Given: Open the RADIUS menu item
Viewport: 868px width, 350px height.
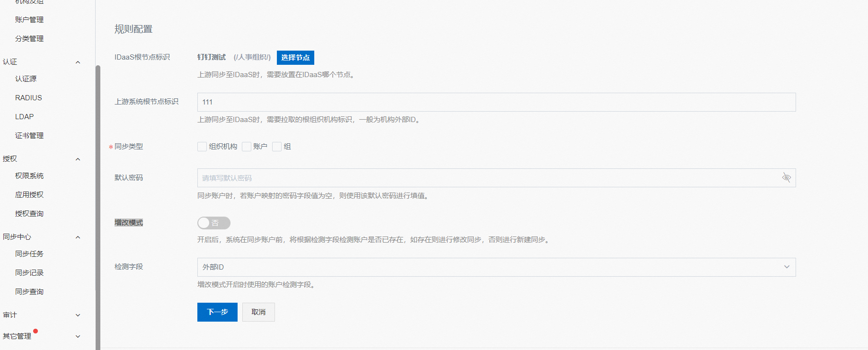Looking at the screenshot, I should (x=28, y=98).
